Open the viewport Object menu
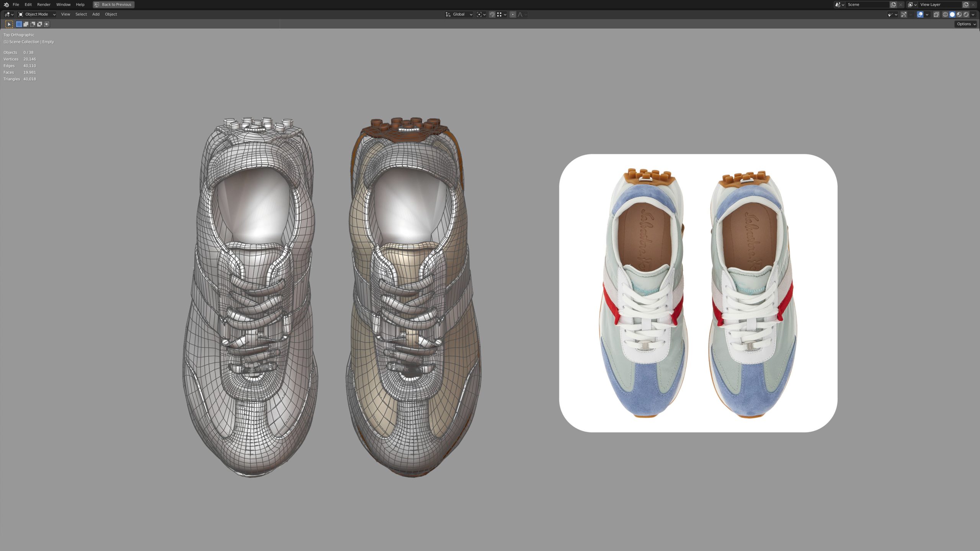The image size is (980, 551). [x=111, y=14]
